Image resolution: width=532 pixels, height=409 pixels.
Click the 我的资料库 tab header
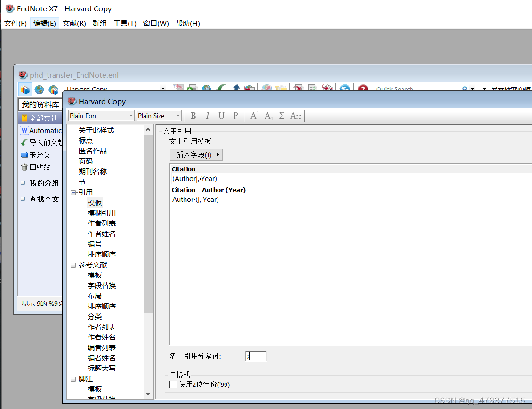(x=40, y=104)
